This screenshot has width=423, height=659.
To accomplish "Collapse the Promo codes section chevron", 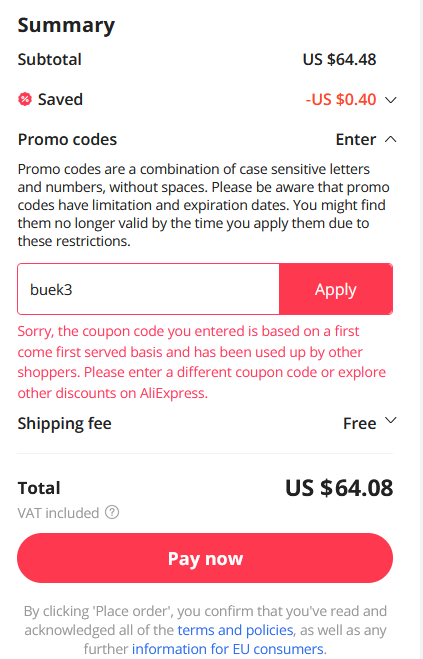I will pyautogui.click(x=391, y=139).
